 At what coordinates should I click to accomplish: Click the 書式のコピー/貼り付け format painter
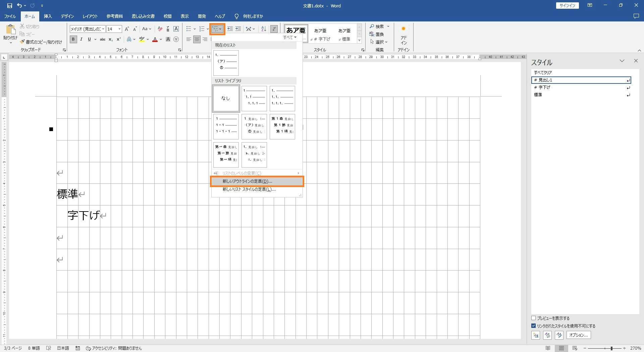tap(41, 42)
